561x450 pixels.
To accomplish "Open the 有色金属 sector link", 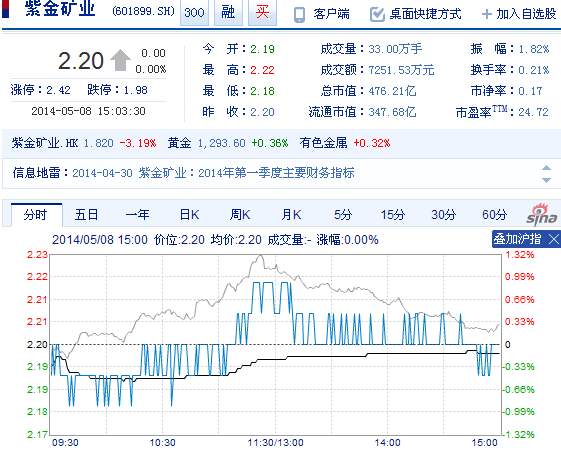I will [x=323, y=143].
